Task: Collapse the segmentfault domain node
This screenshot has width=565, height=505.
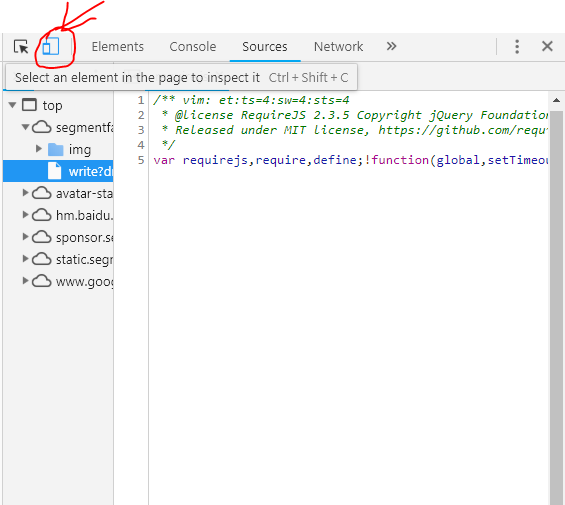Action: click(25, 127)
